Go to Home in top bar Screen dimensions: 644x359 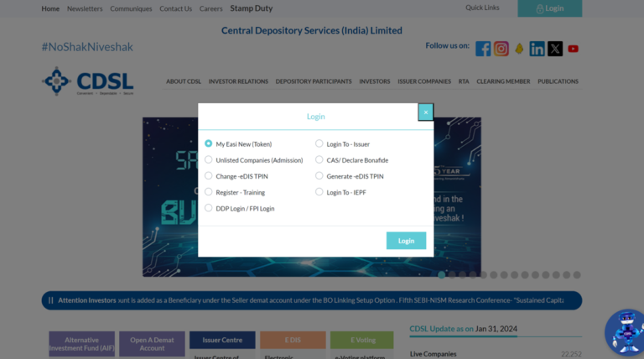50,8
